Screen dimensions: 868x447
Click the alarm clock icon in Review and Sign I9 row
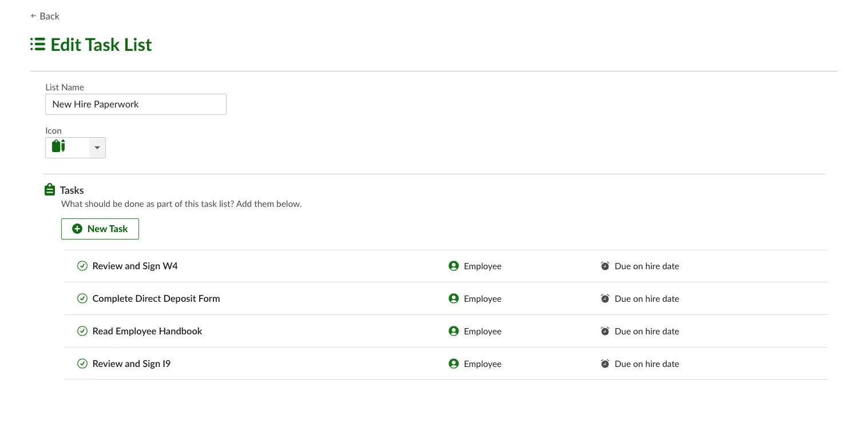[605, 364]
